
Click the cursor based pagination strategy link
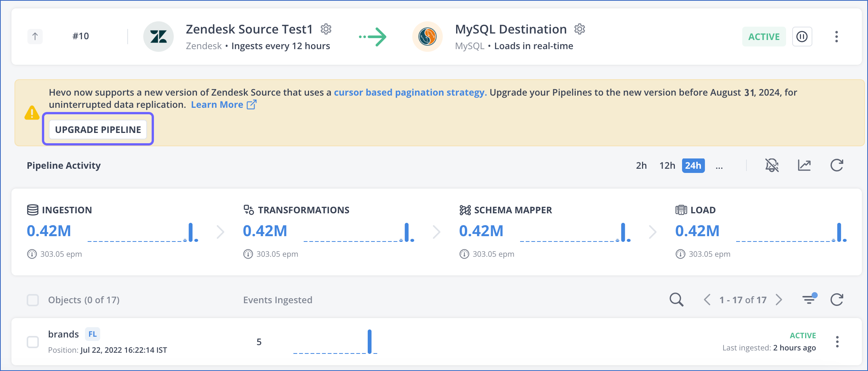410,92
